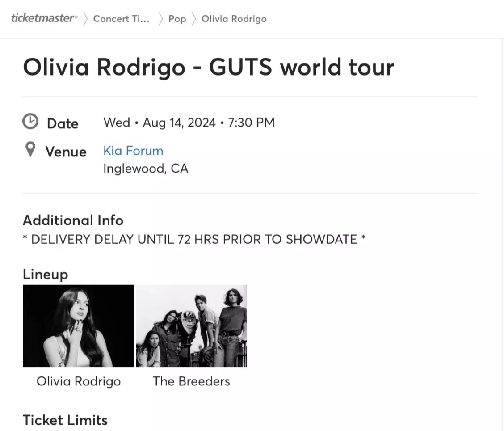This screenshot has height=431, width=504.
Task: Open the truncated Concert Ti... breadcrumb
Action: (121, 19)
